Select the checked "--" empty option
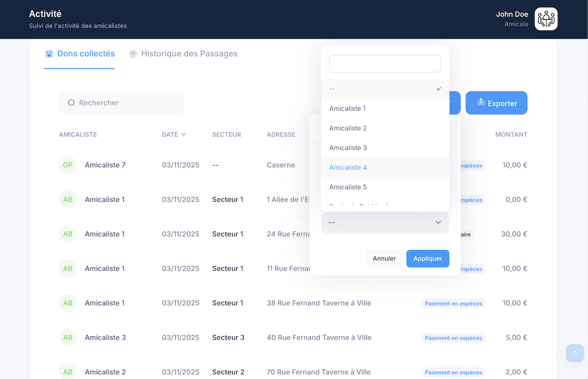588x379 pixels. (x=385, y=89)
